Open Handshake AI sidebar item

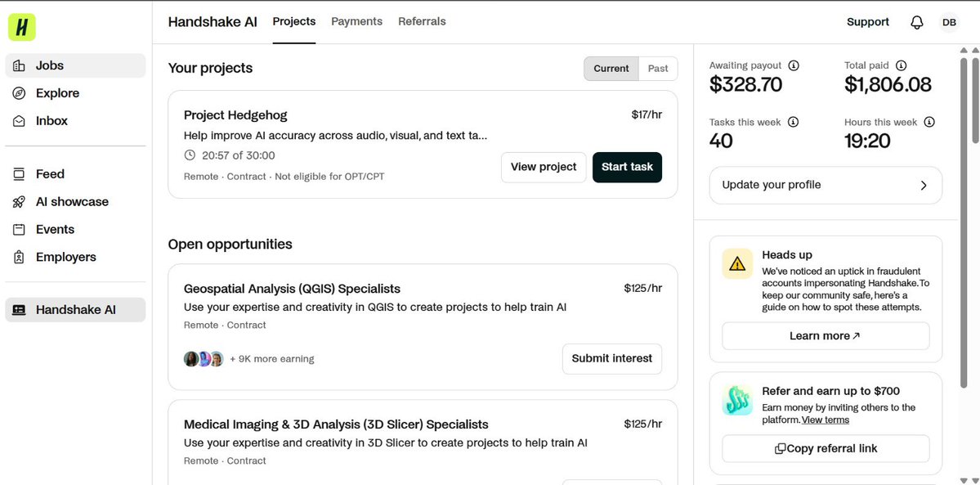pos(76,310)
